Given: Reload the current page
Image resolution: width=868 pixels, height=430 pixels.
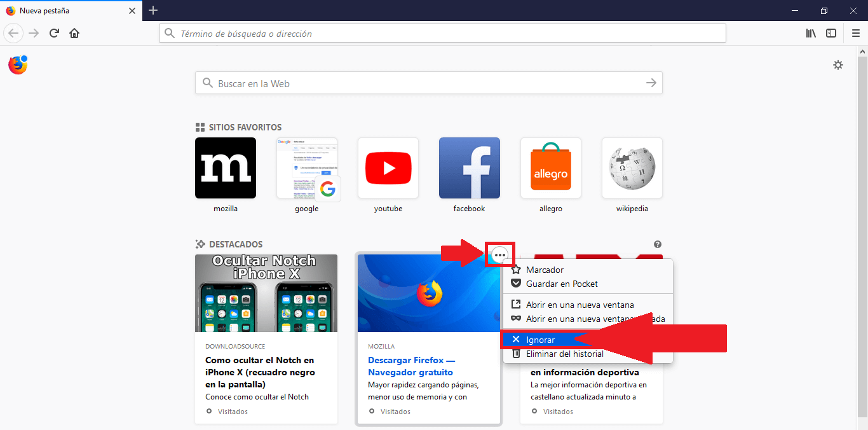Looking at the screenshot, I should (x=55, y=33).
